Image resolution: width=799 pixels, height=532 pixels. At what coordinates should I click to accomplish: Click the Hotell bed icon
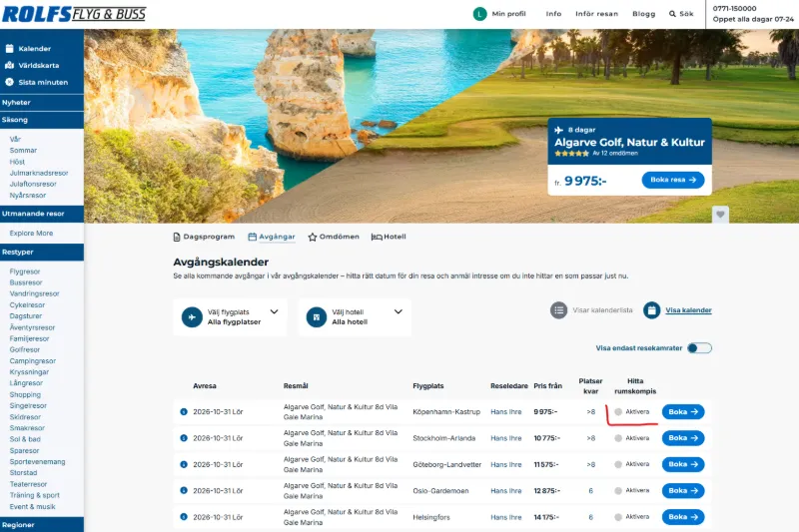(377, 237)
